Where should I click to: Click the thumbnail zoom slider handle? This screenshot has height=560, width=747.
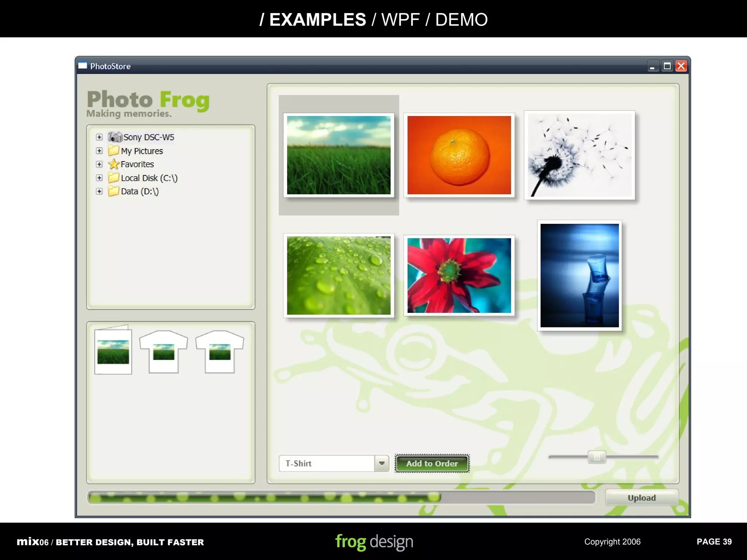(x=597, y=457)
